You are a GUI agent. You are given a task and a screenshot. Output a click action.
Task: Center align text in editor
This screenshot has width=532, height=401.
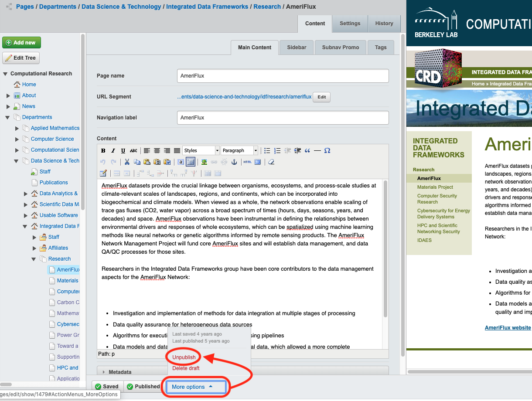point(157,151)
